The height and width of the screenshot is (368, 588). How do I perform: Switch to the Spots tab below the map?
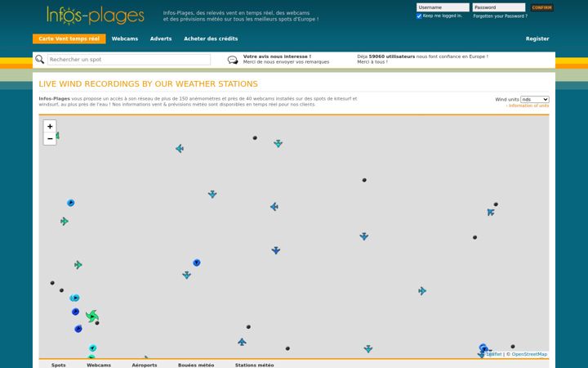59,365
